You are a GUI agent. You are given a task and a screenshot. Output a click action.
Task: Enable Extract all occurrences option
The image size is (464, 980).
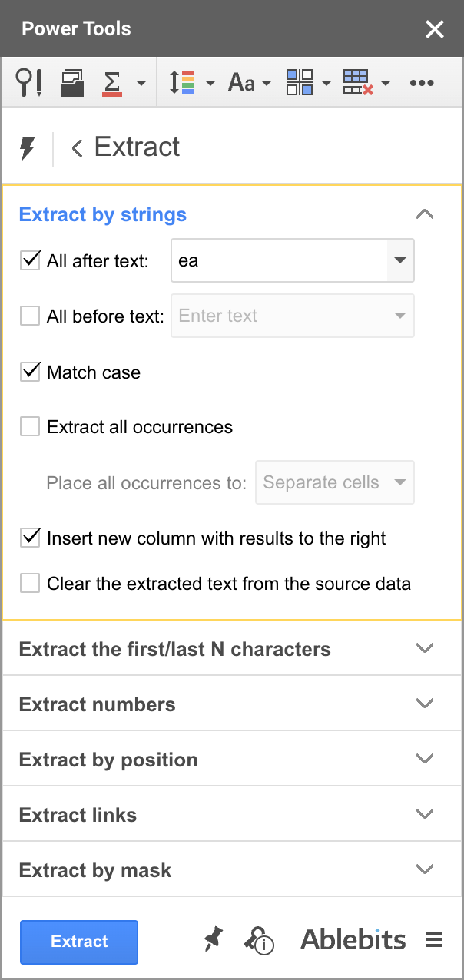point(30,427)
